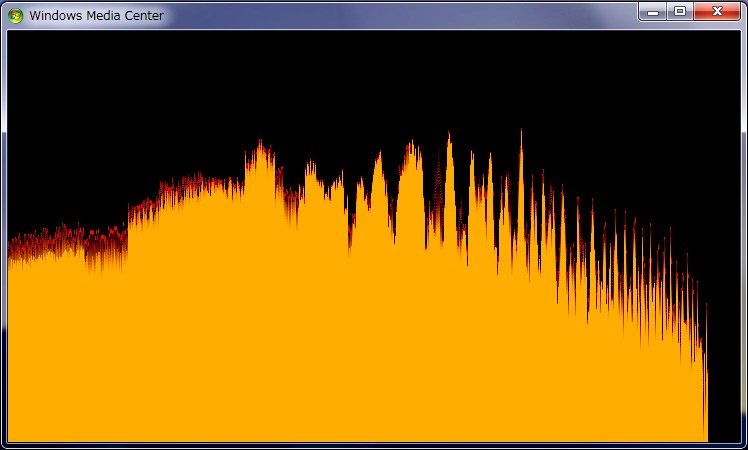748x450 pixels.
Task: Minimize the Windows Media Center window
Action: tap(653, 12)
